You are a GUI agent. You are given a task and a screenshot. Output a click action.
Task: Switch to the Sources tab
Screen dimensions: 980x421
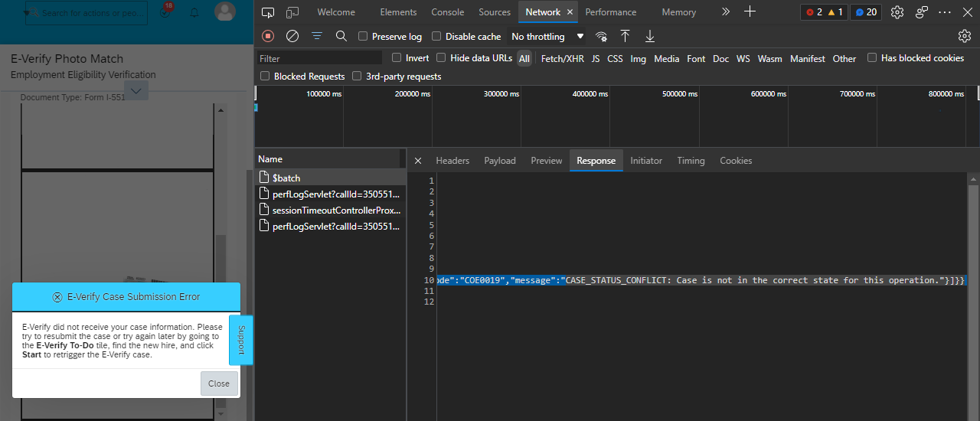[x=495, y=12]
